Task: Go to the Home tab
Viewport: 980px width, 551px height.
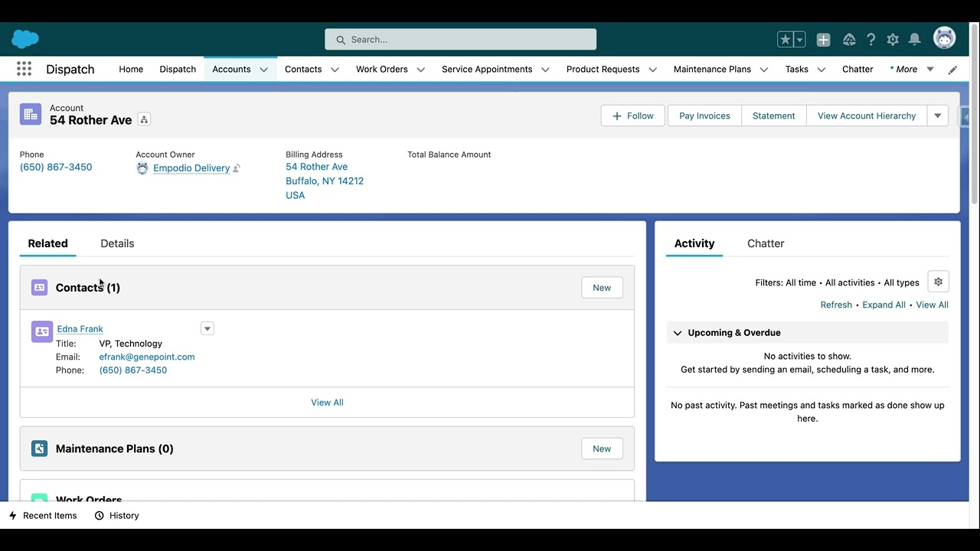Action: (131, 69)
